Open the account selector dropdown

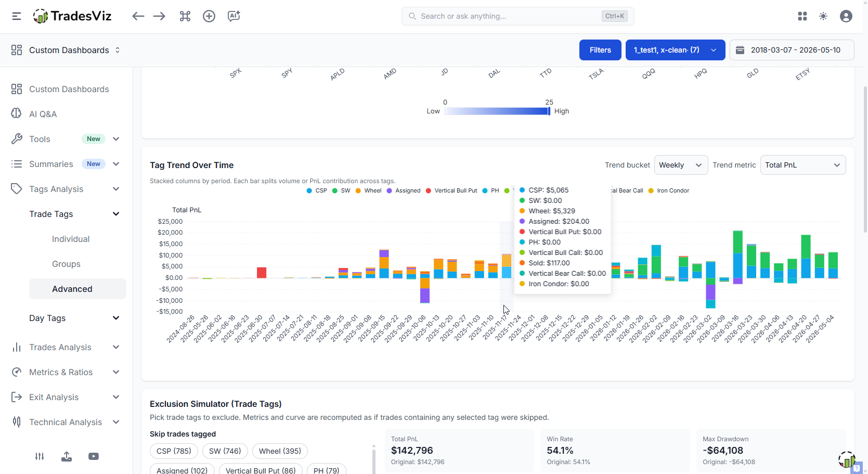(675, 50)
